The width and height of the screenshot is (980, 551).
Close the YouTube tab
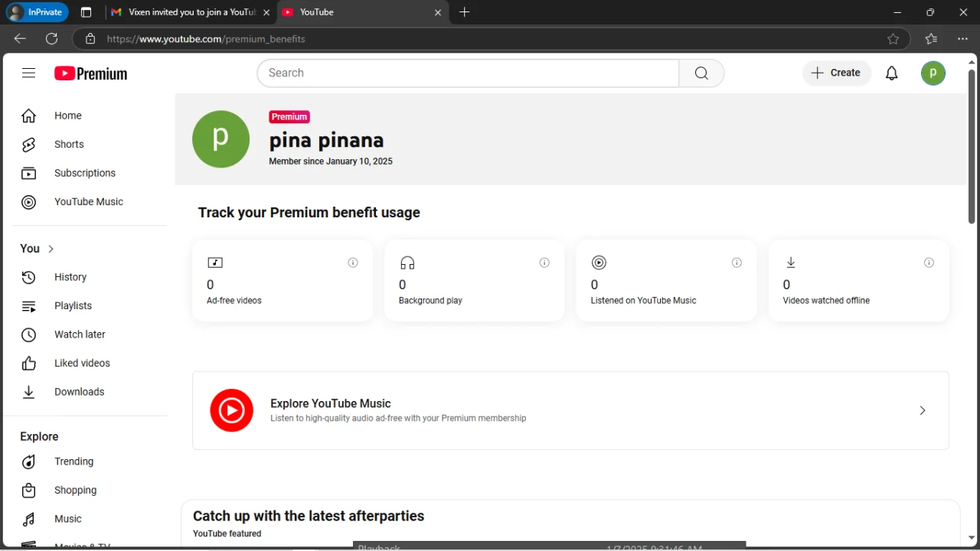(438, 12)
